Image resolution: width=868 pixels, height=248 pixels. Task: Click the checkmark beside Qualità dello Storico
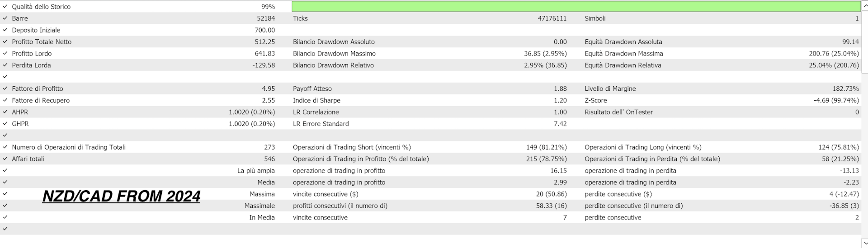[5, 7]
